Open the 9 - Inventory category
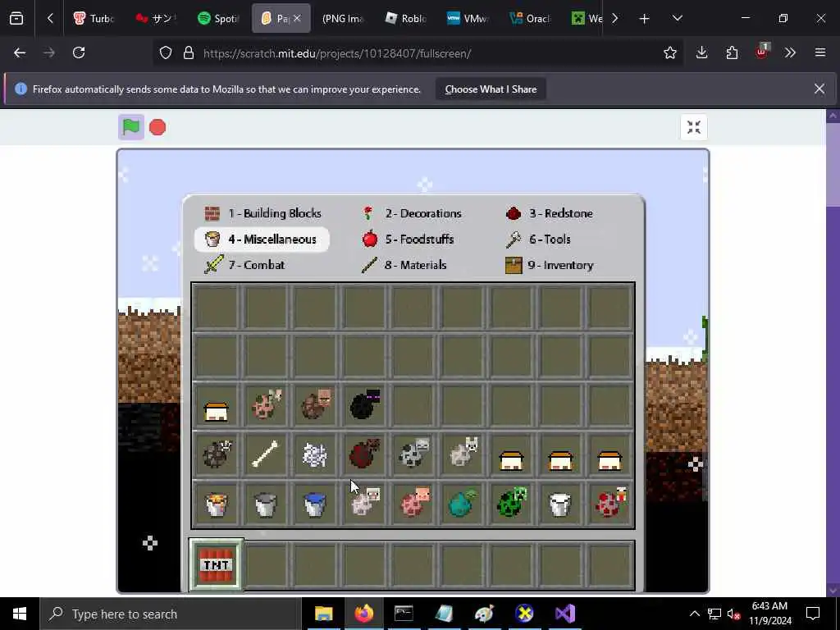Image resolution: width=840 pixels, height=630 pixels. tap(549, 265)
